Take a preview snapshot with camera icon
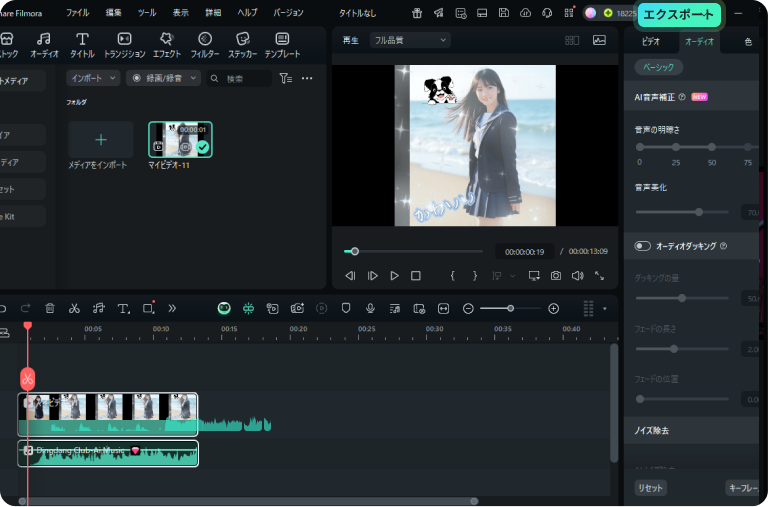768x507 pixels. click(x=555, y=276)
